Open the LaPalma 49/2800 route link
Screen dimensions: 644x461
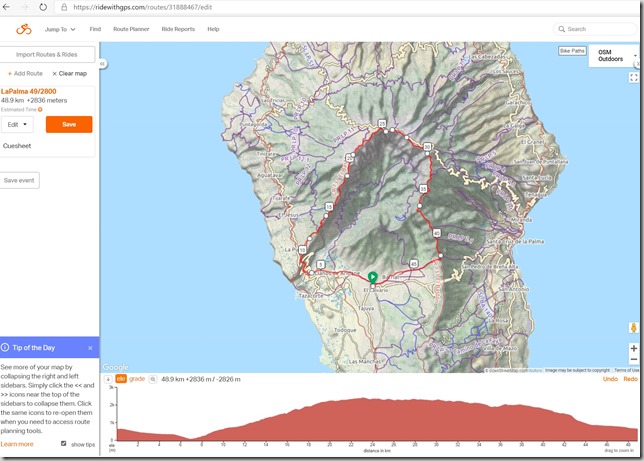[x=29, y=91]
